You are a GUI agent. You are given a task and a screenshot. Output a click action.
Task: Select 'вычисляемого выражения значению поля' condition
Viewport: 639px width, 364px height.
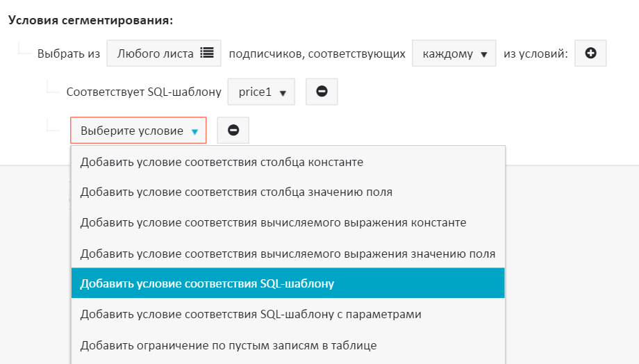288,253
